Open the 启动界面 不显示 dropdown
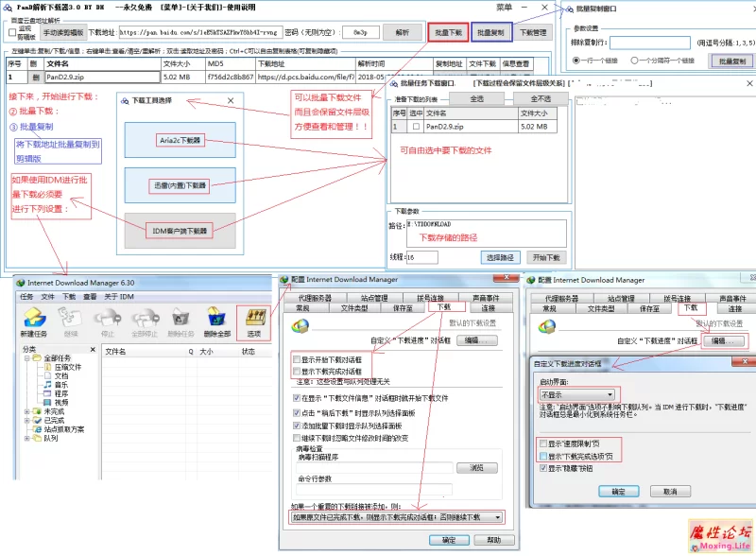This screenshot has height=556, width=756. [x=577, y=394]
